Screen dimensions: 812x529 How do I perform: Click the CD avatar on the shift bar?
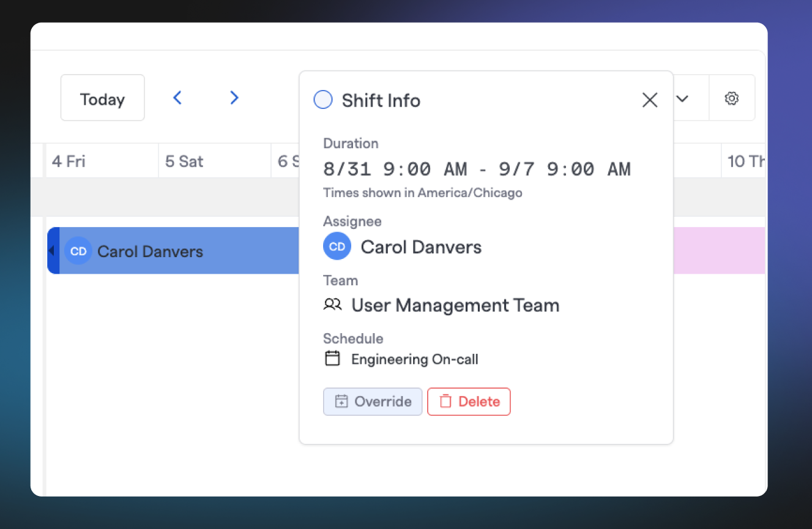78,251
